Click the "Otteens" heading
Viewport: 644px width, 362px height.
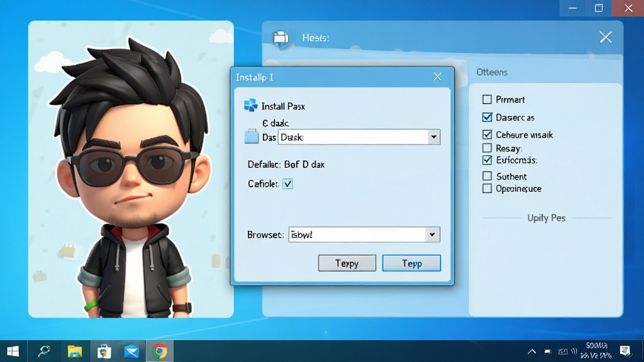coord(492,72)
